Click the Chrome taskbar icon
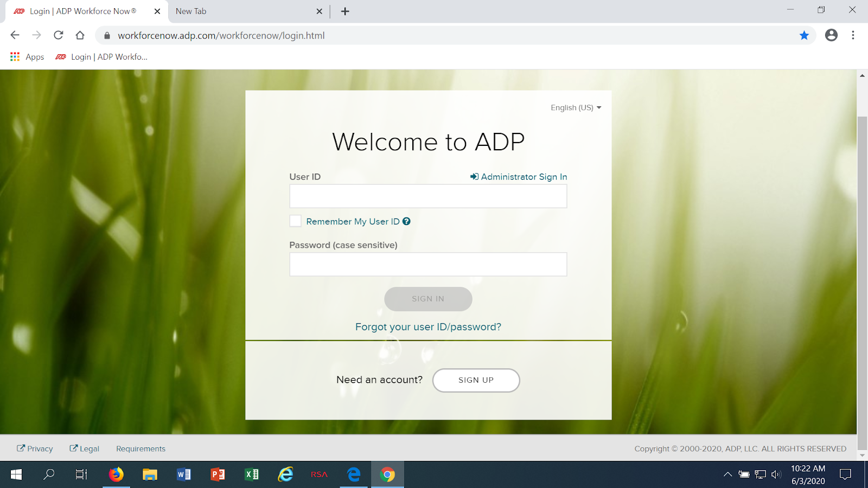868x488 pixels. tap(387, 474)
